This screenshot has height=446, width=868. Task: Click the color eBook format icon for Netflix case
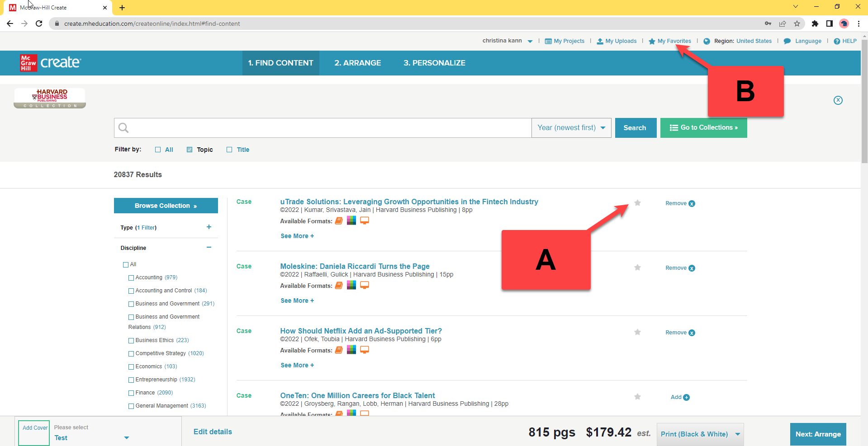(x=351, y=350)
